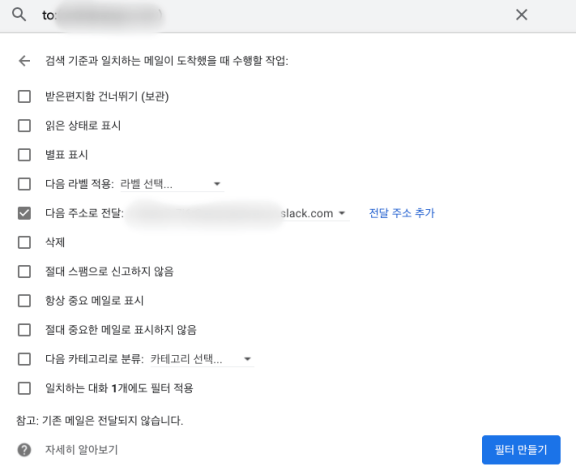Enable 절대 스팸으로 신고하지 않음 checkbox
Image resolution: width=576 pixels, height=475 pixels.
24,271
